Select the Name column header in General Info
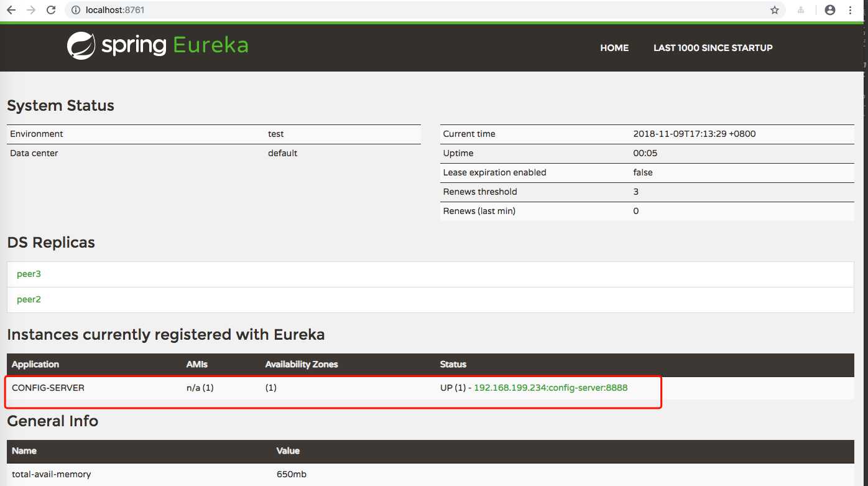Image resolution: width=868 pixels, height=486 pixels. pos(24,451)
